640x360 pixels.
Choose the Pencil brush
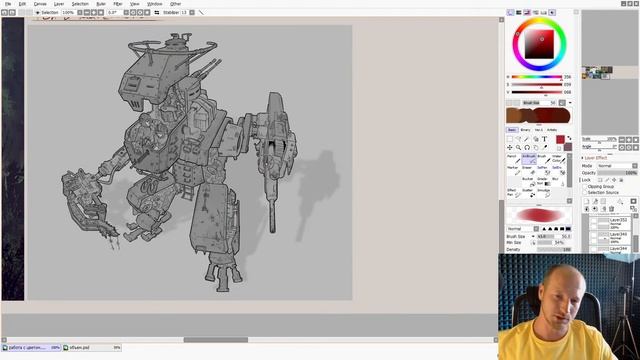pyautogui.click(x=513, y=159)
